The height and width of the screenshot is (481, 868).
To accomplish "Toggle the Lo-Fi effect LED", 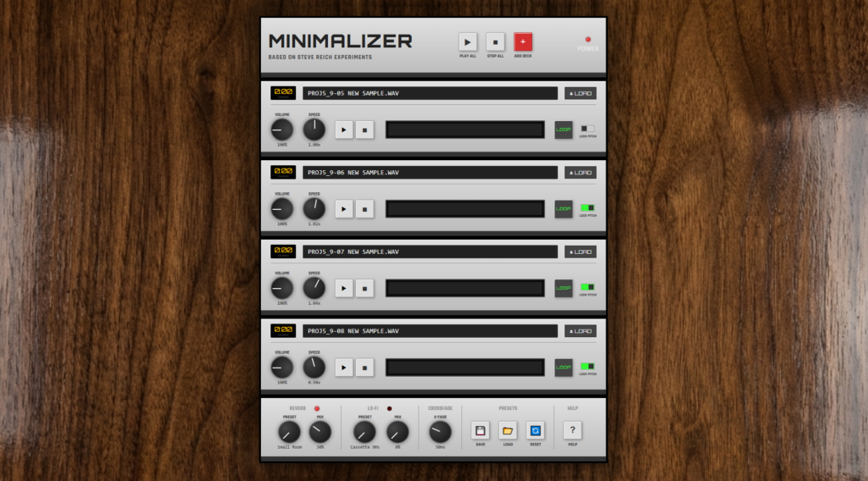I will 389,408.
